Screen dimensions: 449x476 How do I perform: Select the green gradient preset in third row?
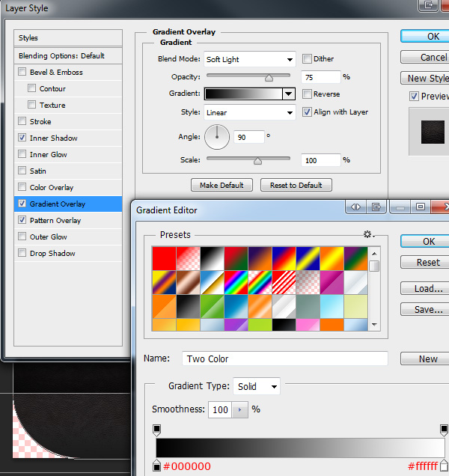tap(213, 306)
